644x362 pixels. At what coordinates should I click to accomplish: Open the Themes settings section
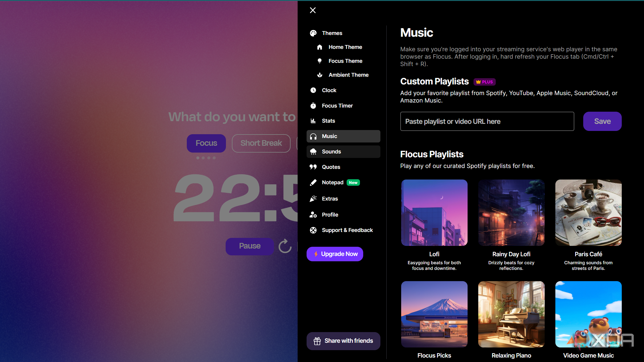332,33
